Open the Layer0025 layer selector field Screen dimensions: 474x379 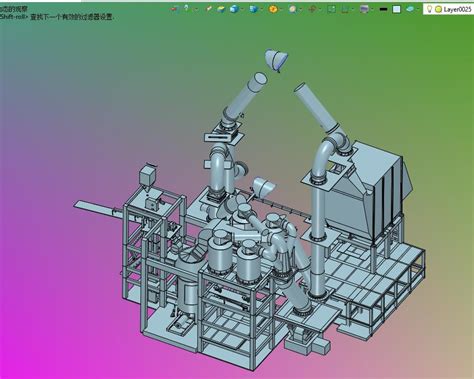click(x=449, y=9)
